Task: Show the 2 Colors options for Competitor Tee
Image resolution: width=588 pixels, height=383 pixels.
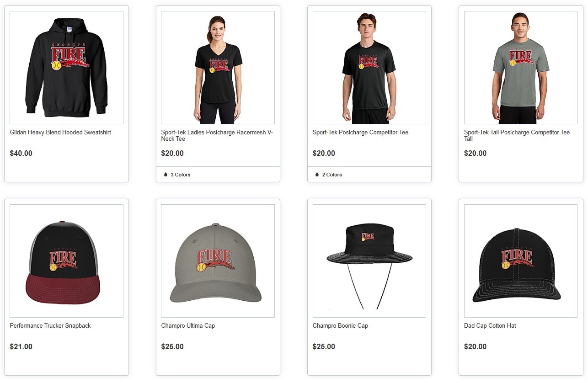Action: tap(331, 175)
